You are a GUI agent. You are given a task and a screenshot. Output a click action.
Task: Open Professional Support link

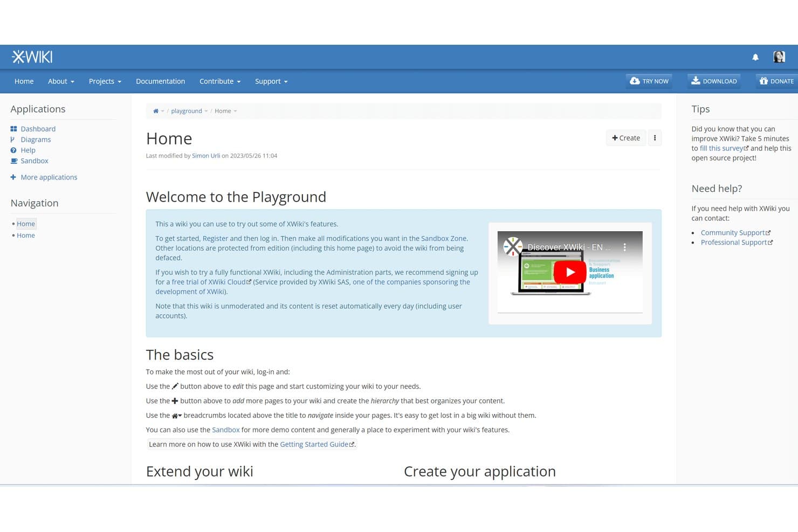point(737,243)
